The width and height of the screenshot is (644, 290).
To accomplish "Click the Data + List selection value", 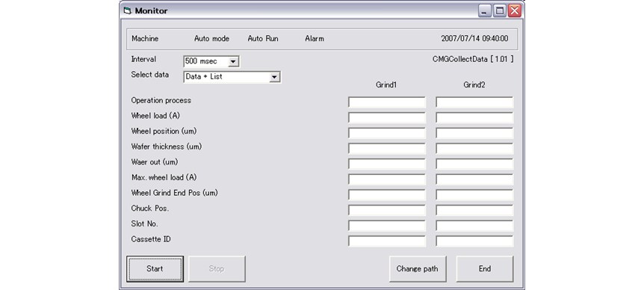I will [204, 77].
